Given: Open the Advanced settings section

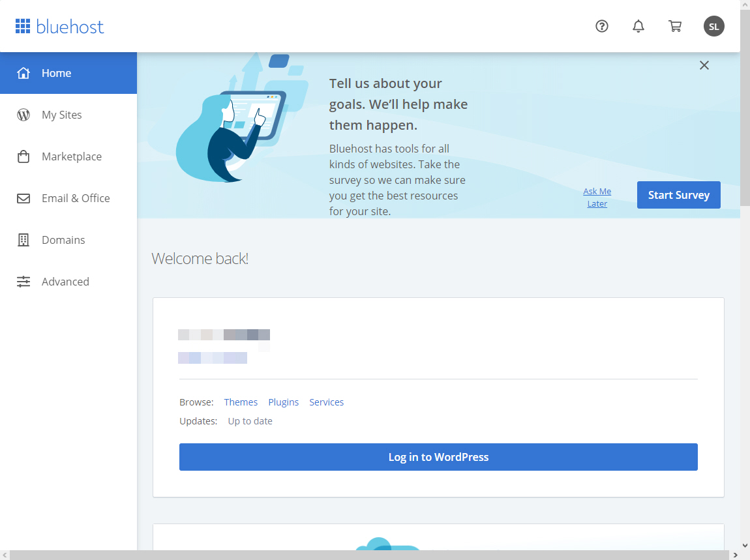Looking at the screenshot, I should (68, 282).
